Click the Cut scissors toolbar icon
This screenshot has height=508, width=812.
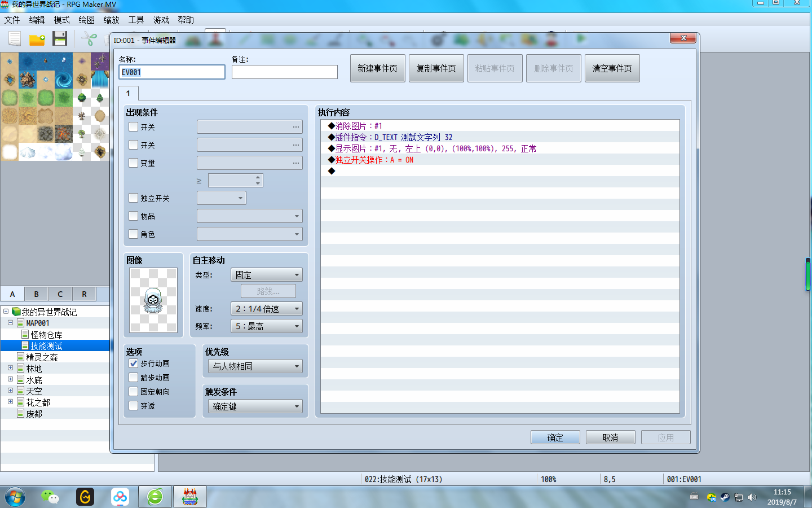[89, 38]
